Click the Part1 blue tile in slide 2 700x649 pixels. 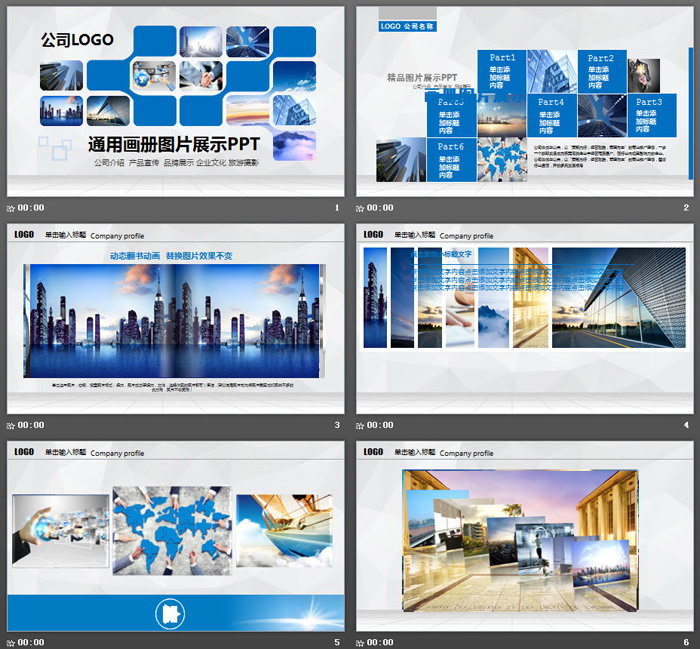tap(501, 72)
